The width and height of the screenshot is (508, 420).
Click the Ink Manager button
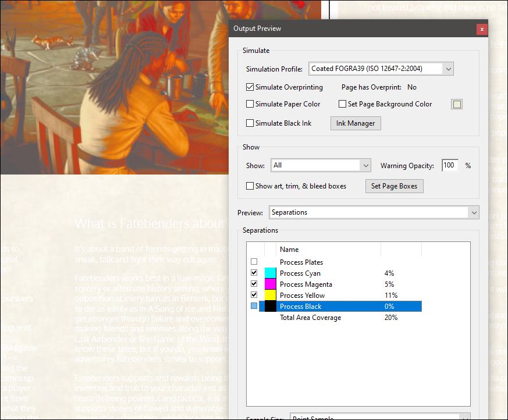pyautogui.click(x=355, y=123)
